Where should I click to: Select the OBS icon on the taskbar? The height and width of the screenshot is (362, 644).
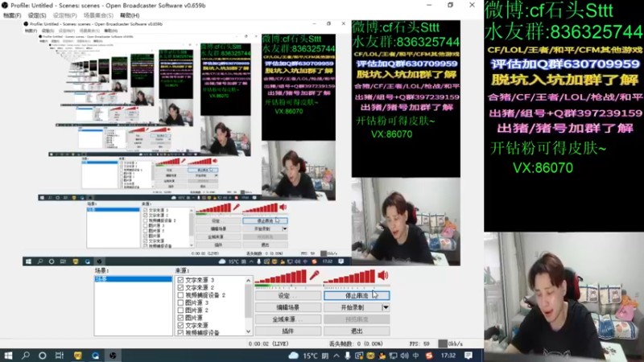click(113, 356)
